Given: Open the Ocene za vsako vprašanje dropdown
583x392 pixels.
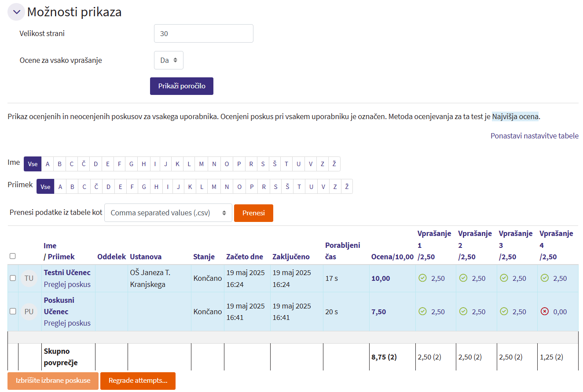Looking at the screenshot, I should [x=169, y=60].
